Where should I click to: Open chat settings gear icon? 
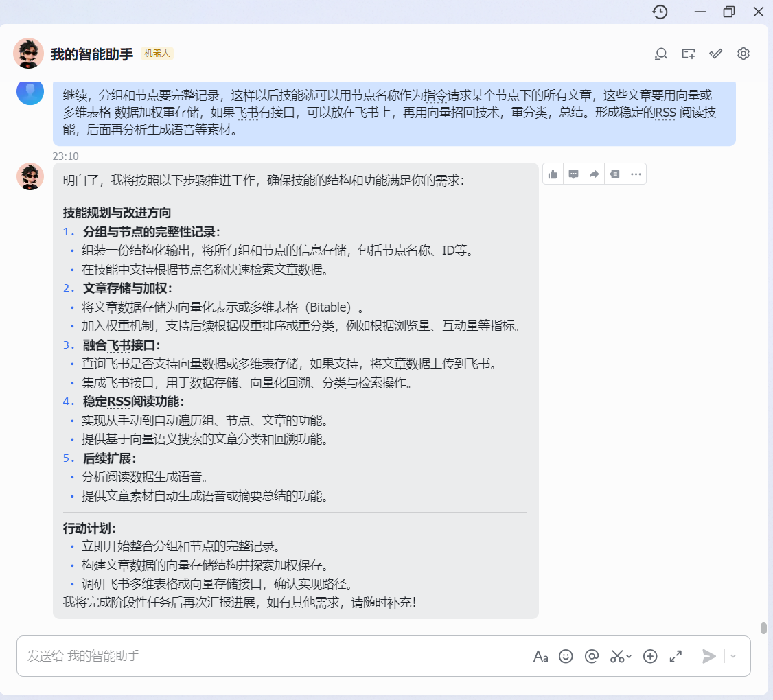[743, 54]
